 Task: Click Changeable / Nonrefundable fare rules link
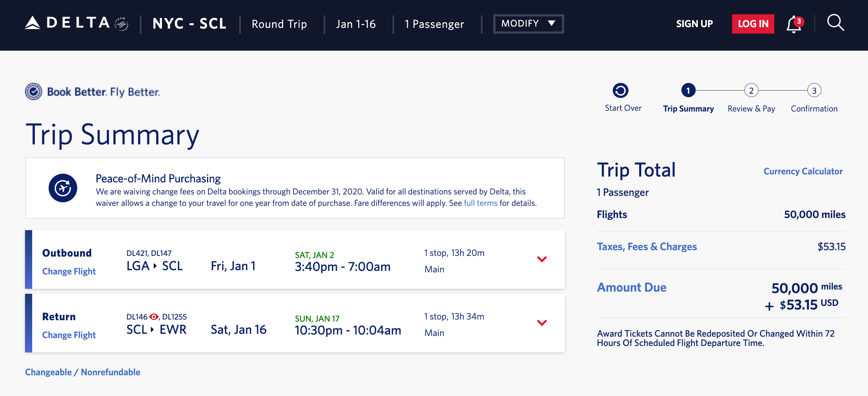coord(83,372)
